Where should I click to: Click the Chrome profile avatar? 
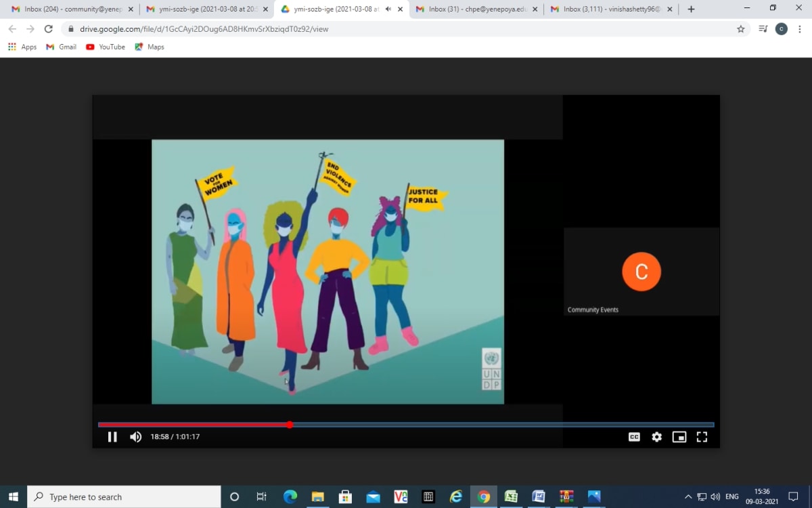click(781, 29)
